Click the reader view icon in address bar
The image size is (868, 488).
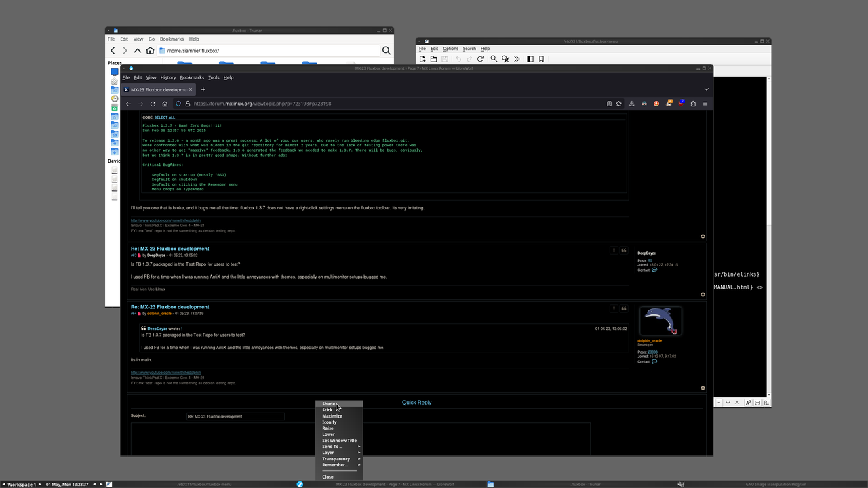(x=609, y=104)
